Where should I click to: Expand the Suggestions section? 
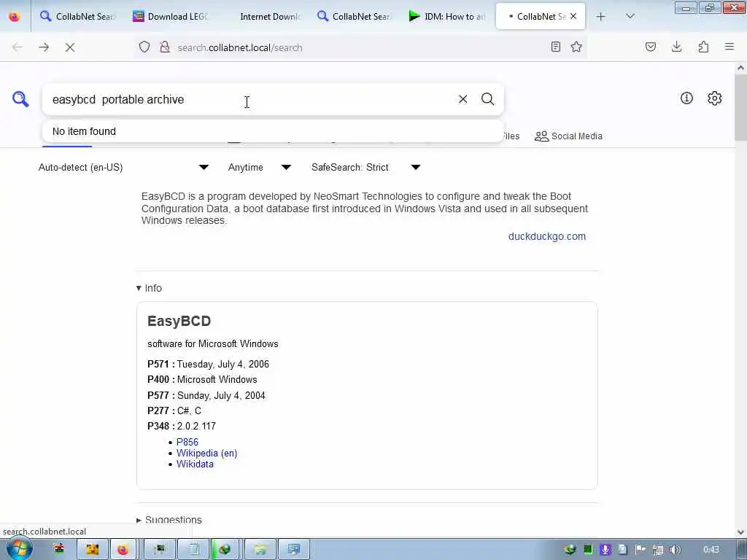pos(169,519)
